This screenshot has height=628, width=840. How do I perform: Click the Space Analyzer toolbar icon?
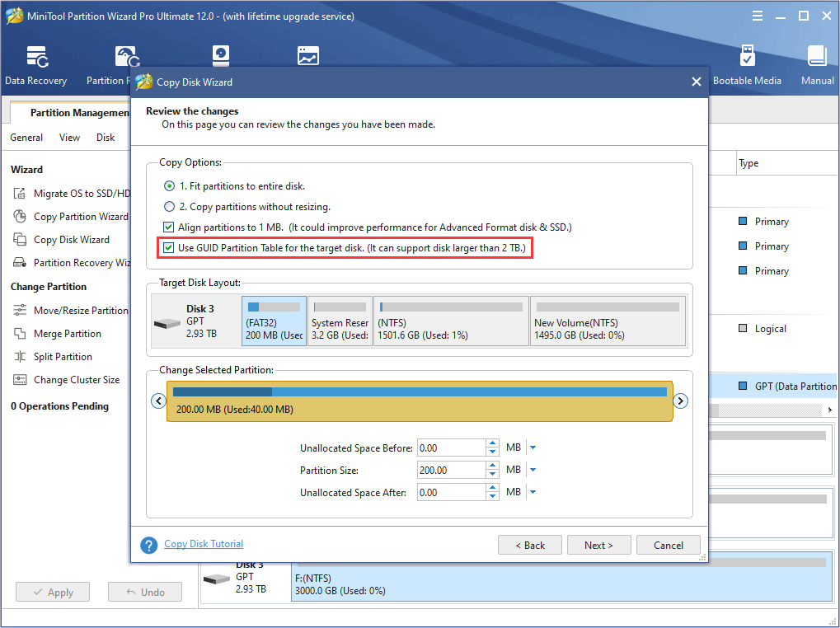coord(308,56)
